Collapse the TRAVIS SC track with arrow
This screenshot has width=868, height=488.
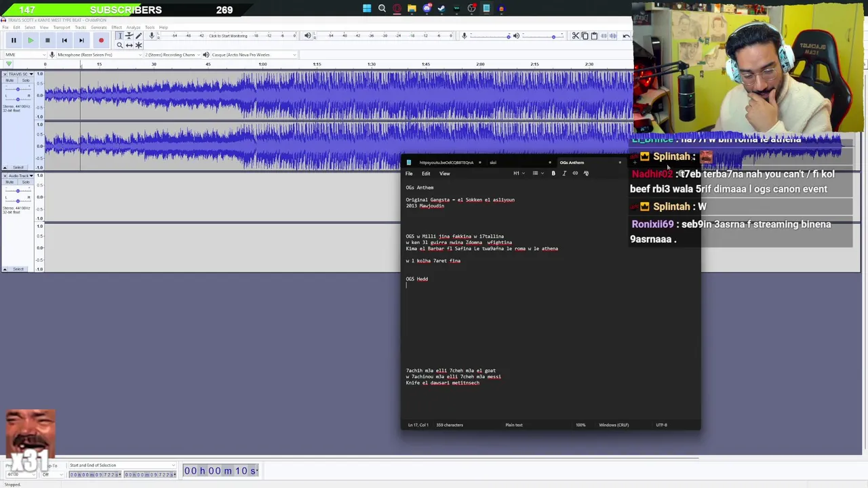pyautogui.click(x=5, y=167)
